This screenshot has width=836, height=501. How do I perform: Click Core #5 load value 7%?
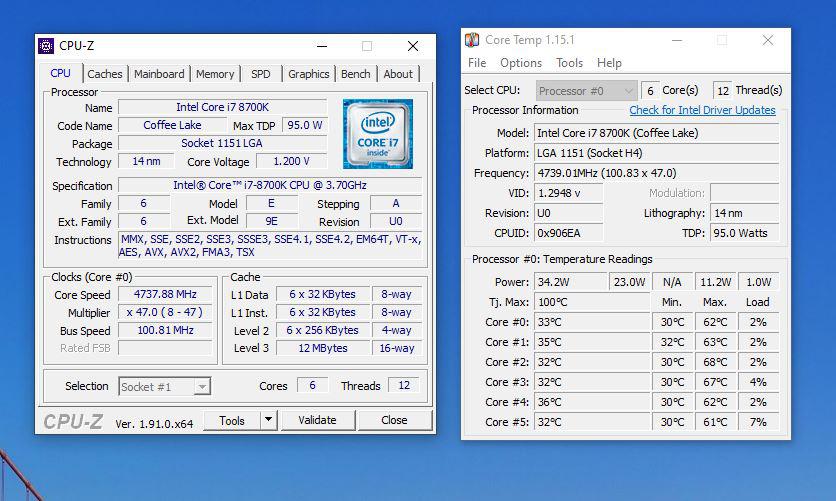[758, 422]
